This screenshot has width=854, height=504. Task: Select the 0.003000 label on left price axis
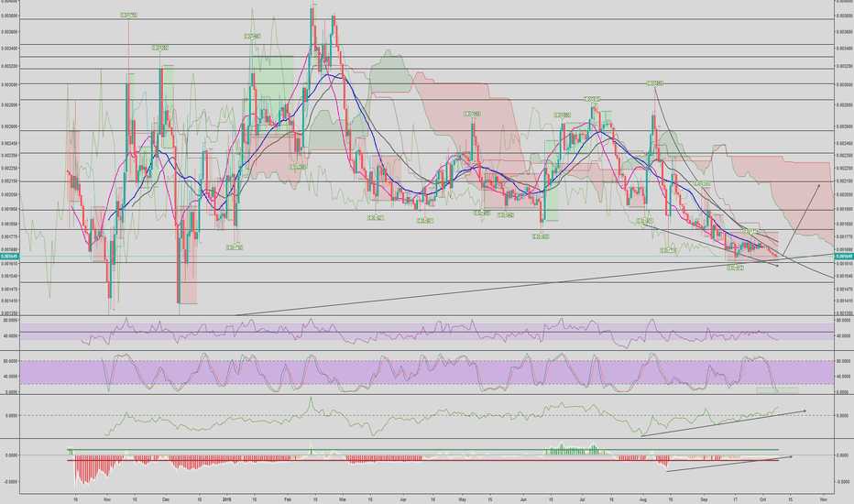tap(9, 84)
